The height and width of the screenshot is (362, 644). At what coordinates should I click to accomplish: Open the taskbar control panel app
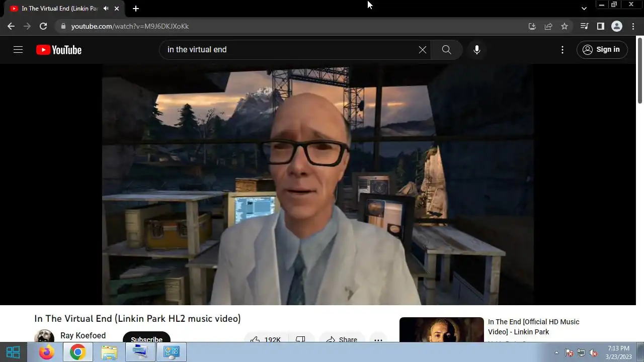click(172, 352)
